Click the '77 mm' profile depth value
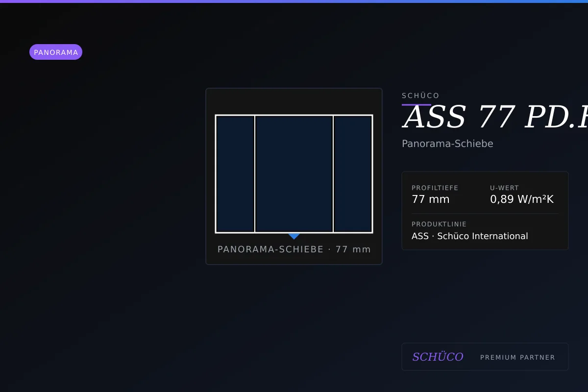The height and width of the screenshot is (392, 588). coord(431,199)
